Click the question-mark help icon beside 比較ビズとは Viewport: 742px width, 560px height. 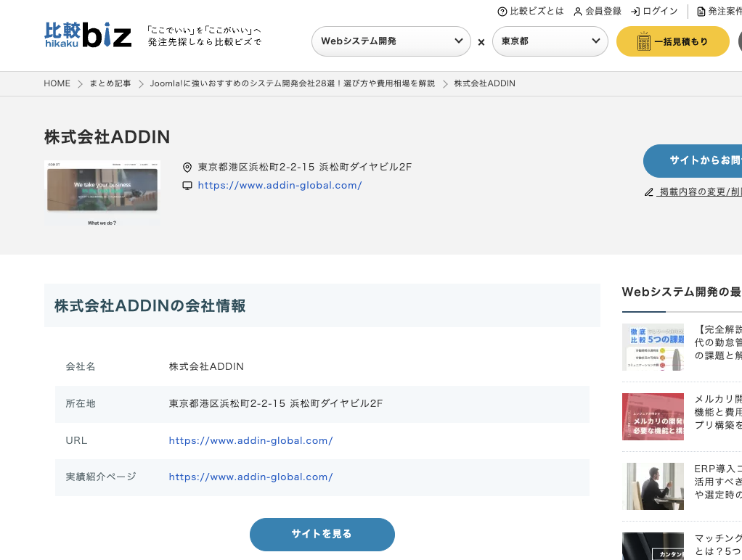pyautogui.click(x=501, y=12)
